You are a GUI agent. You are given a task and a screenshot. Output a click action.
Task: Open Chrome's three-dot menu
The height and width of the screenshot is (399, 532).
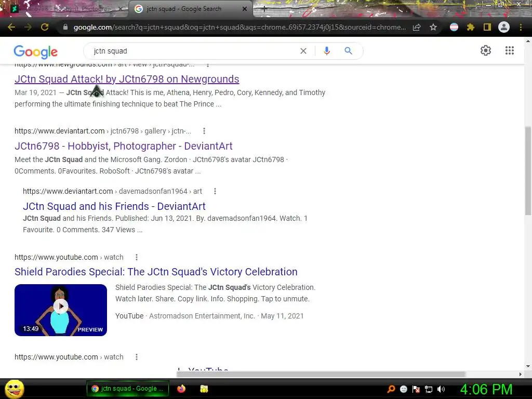[521, 27]
